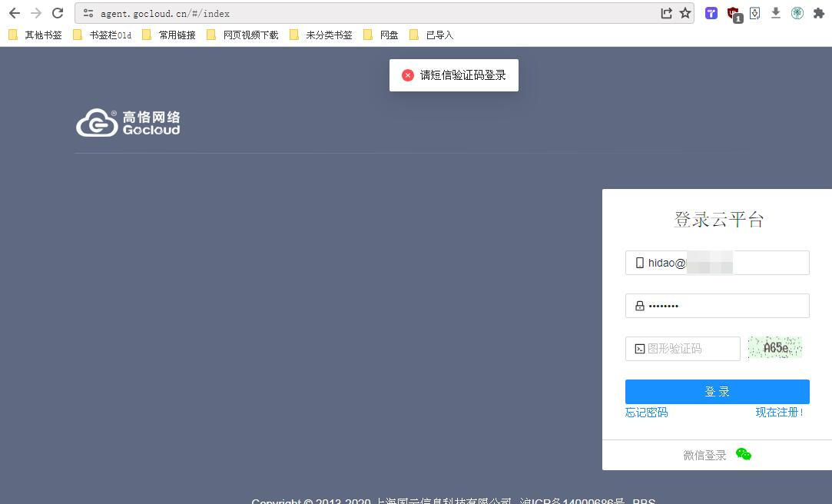Refresh the A65e captcha image

(x=774, y=348)
